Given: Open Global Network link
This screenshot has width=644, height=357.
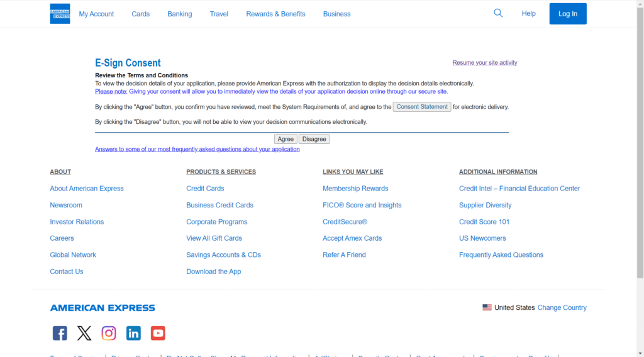Looking at the screenshot, I should [x=73, y=255].
